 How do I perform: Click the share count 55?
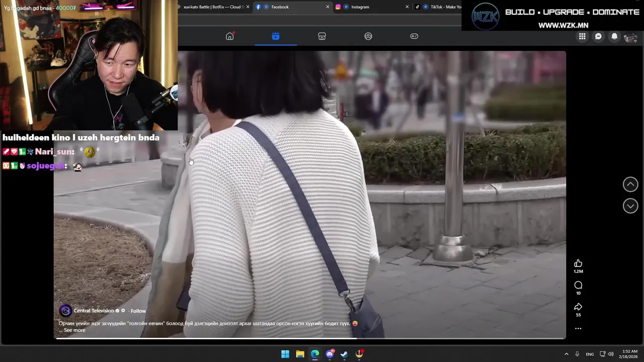578,315
